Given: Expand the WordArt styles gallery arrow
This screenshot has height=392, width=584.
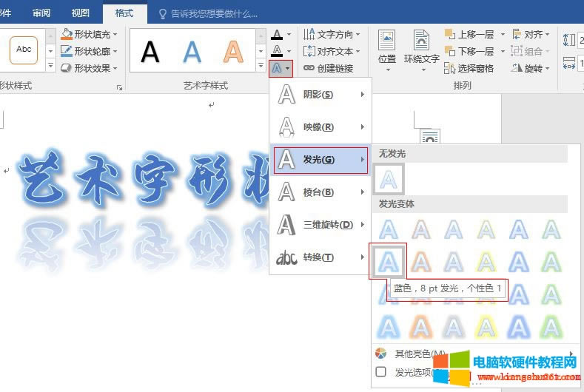Looking at the screenshot, I should pyautogui.click(x=260, y=67).
